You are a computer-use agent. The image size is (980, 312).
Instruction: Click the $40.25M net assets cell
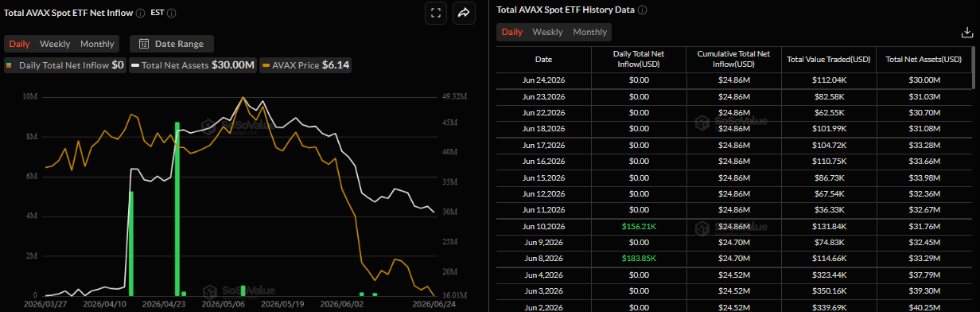[924, 306]
